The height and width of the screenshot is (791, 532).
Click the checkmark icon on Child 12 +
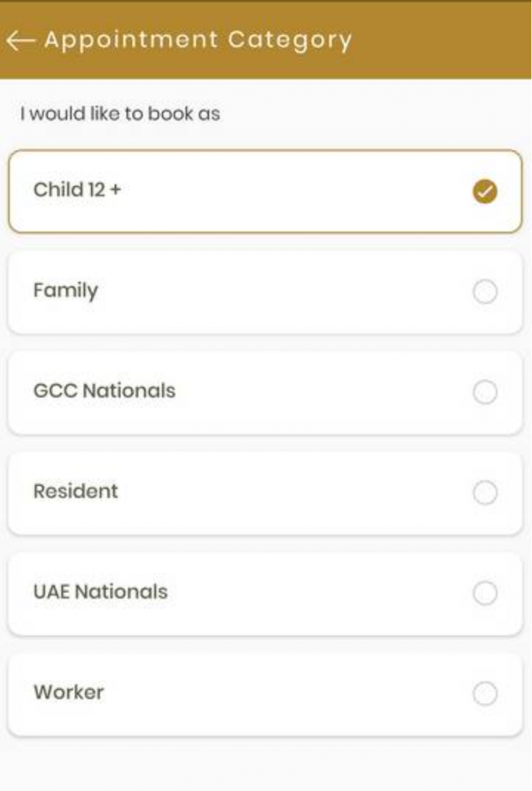coord(485,192)
